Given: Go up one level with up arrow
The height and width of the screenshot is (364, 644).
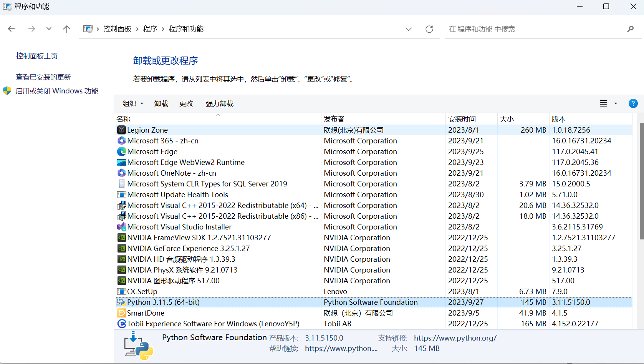Looking at the screenshot, I should click(67, 29).
